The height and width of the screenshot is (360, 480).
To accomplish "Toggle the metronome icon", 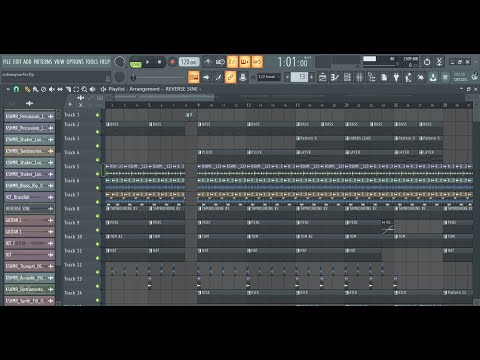I will (208, 62).
